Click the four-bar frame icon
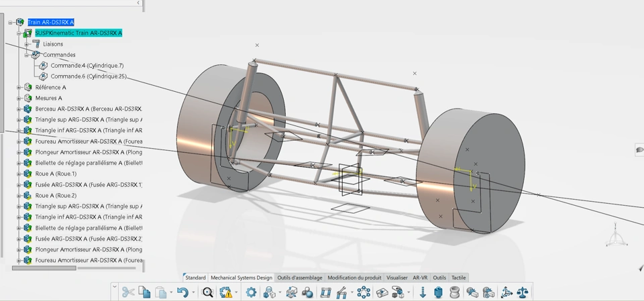The height and width of the screenshot is (301, 644). 325,292
